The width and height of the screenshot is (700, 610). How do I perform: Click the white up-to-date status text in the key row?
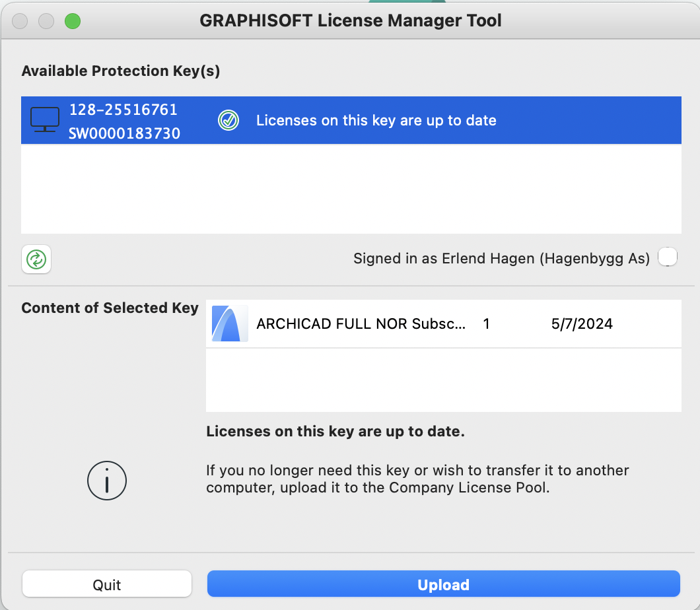(x=376, y=121)
